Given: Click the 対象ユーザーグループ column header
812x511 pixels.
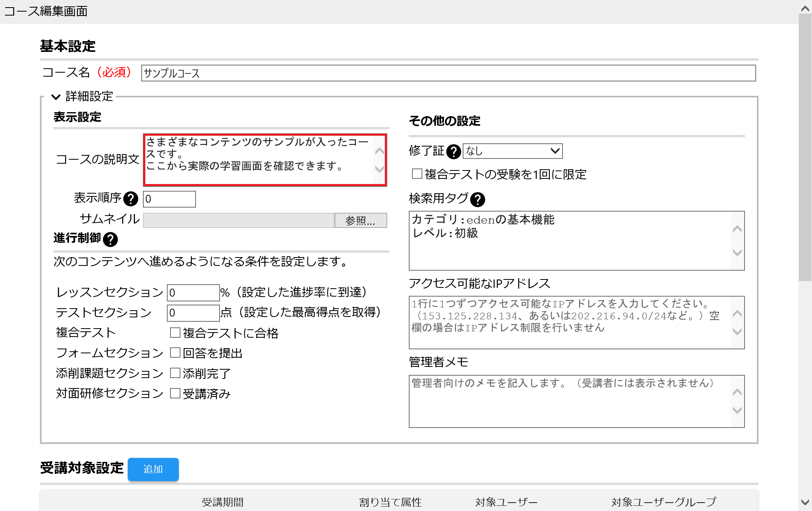Looking at the screenshot, I should click(663, 502).
